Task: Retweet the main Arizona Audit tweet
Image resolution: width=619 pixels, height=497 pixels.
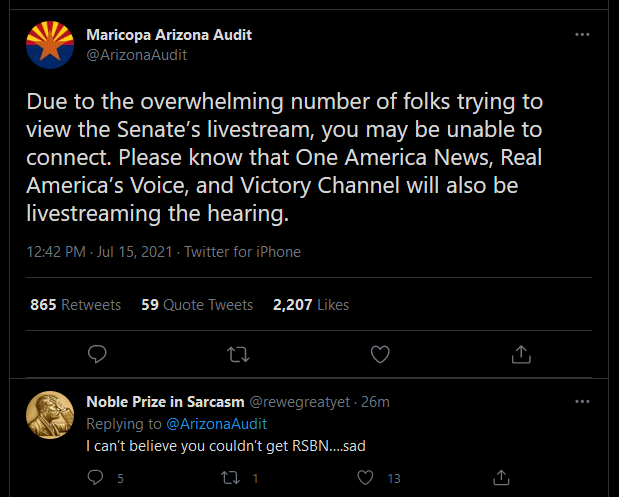Action: click(x=238, y=354)
